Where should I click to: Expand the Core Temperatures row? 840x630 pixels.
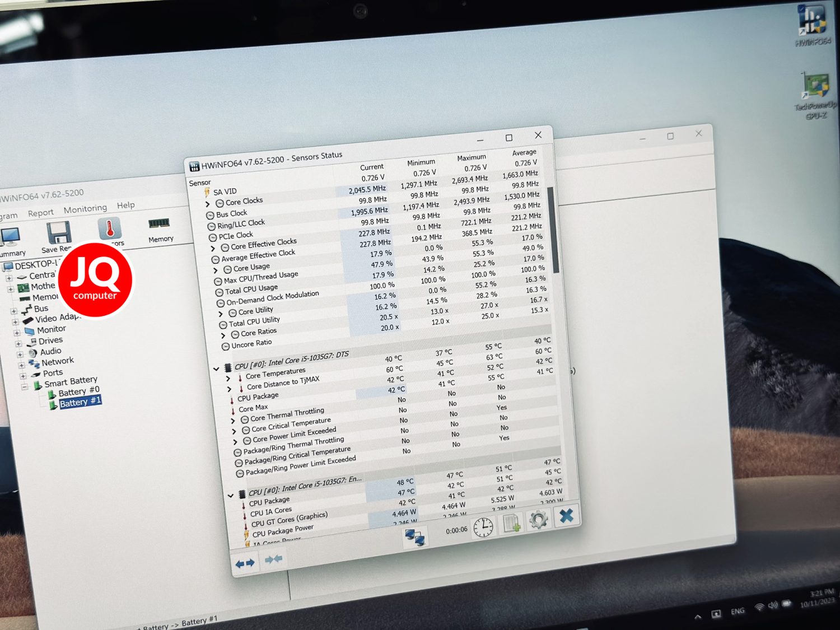228,379
